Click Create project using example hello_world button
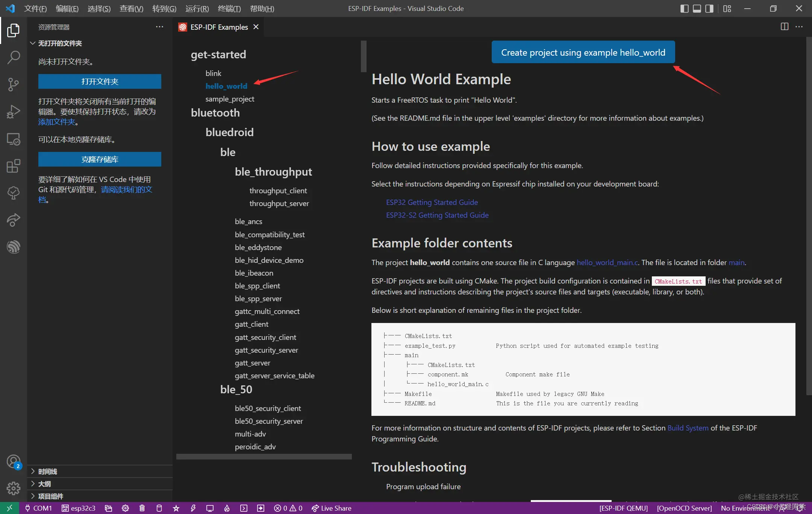Screen dimensions: 812x514 tap(583, 52)
